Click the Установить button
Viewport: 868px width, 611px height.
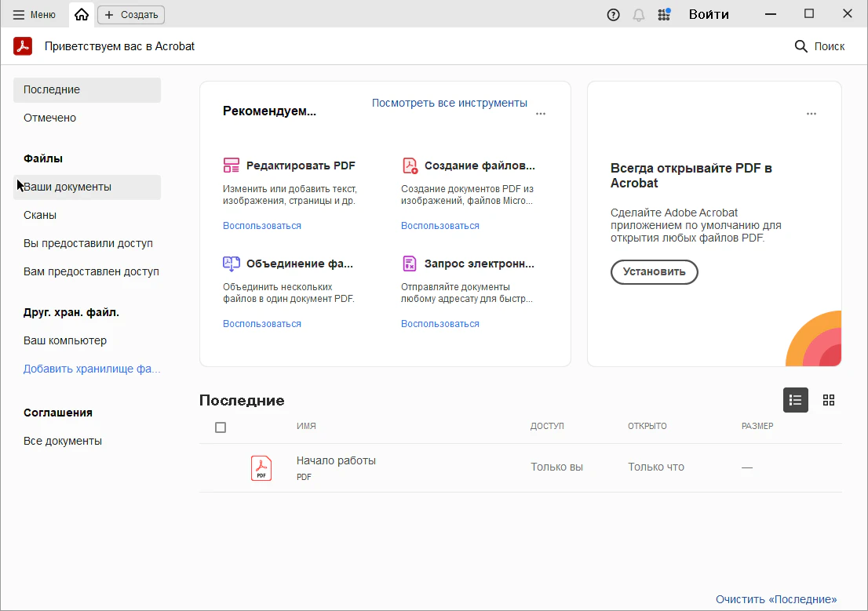point(655,271)
